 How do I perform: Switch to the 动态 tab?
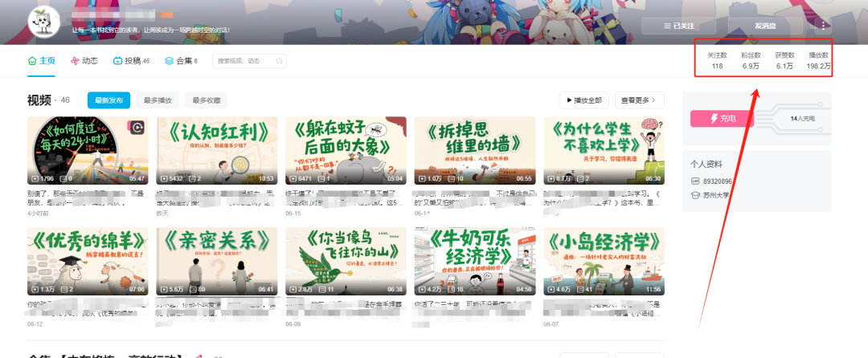pos(84,61)
